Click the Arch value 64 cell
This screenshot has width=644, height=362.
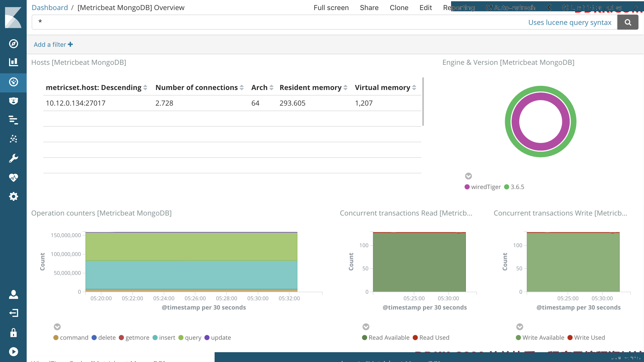point(255,103)
